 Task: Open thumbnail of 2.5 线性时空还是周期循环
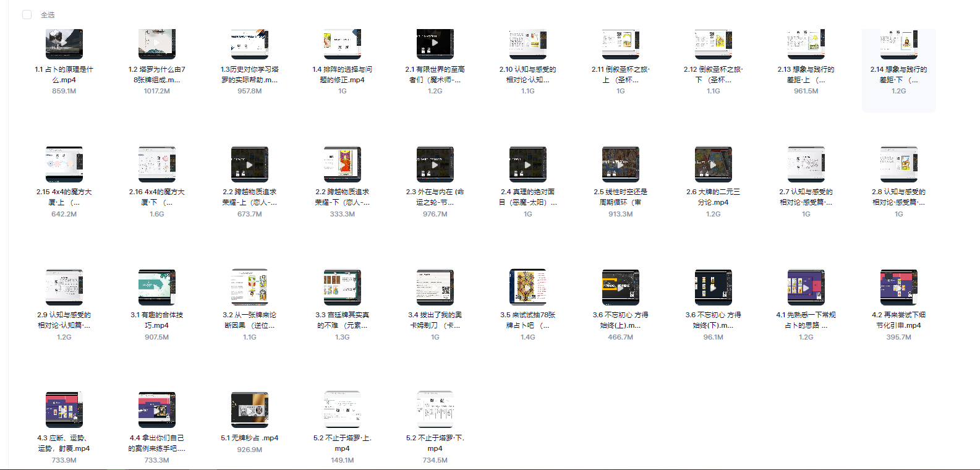tap(621, 164)
